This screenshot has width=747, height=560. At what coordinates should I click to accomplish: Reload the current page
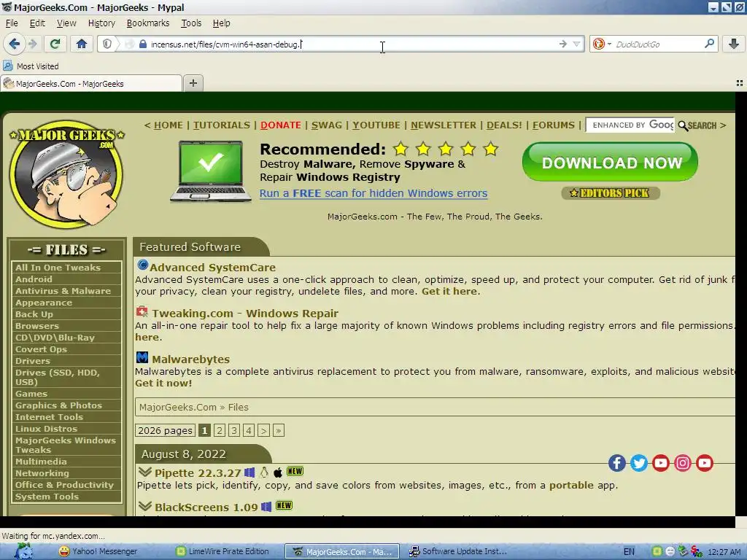(55, 44)
